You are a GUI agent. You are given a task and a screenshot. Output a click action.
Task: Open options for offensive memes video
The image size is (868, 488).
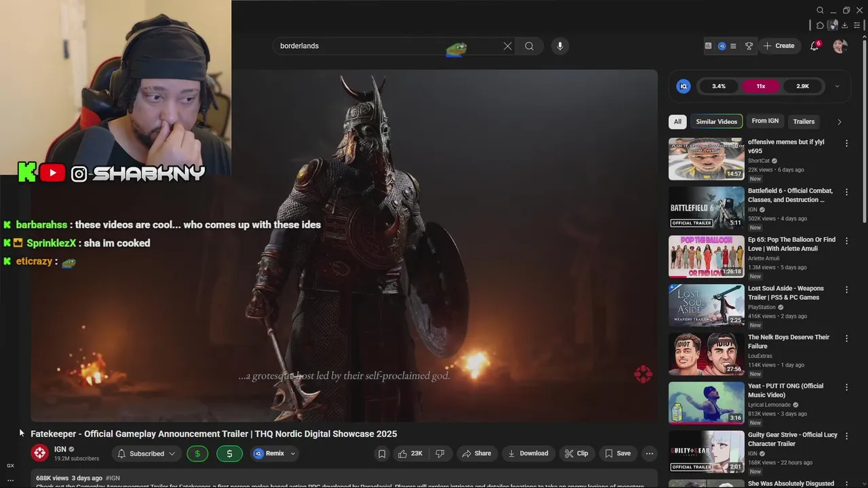(x=846, y=143)
